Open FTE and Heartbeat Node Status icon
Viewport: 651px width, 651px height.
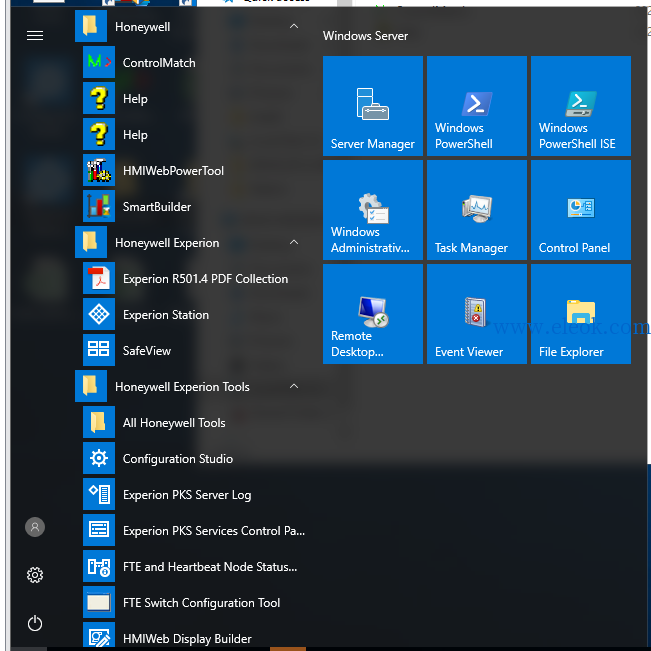tap(99, 566)
